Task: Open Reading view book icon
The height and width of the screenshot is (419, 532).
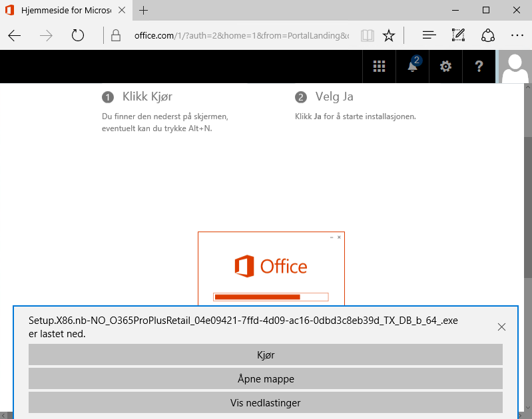Action: tap(368, 35)
